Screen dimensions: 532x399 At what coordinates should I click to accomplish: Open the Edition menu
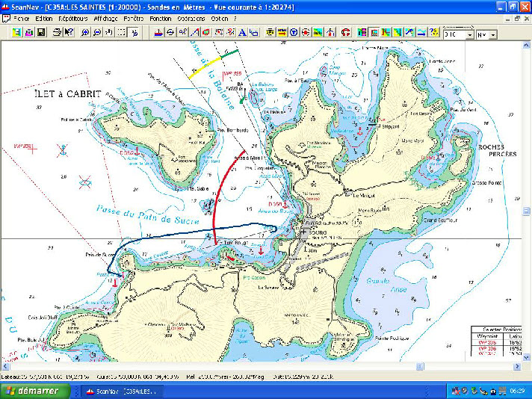pos(44,18)
